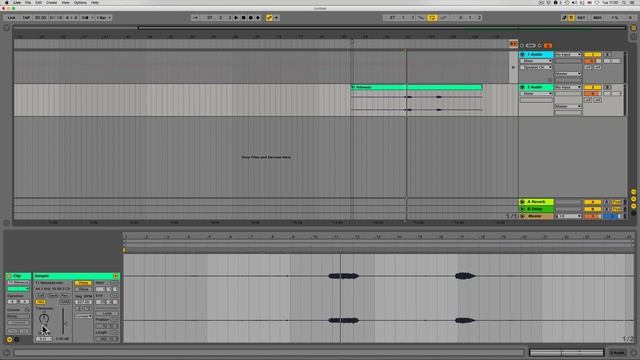Start playback with the Play button

tap(236, 18)
